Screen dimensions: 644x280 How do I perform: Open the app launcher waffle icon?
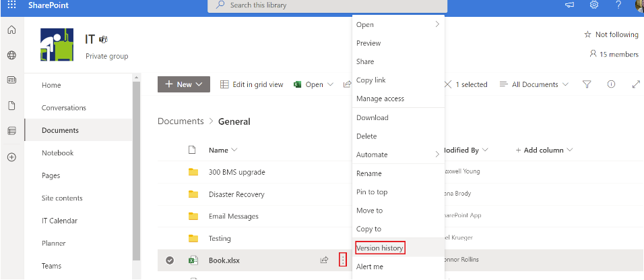(11, 5)
